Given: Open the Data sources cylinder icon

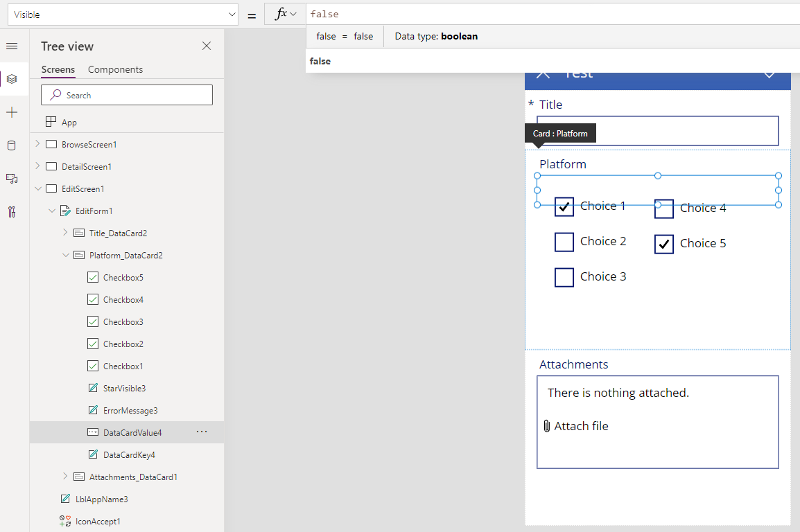Looking at the screenshot, I should (x=11, y=145).
